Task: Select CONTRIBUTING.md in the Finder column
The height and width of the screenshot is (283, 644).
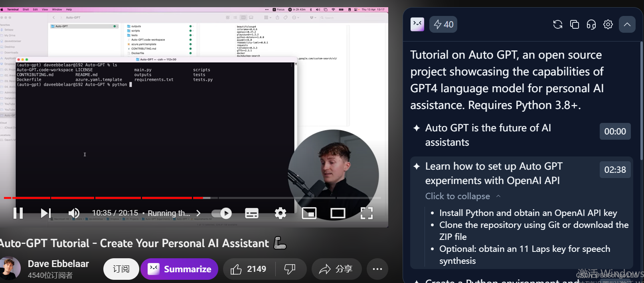Action: pos(144,49)
